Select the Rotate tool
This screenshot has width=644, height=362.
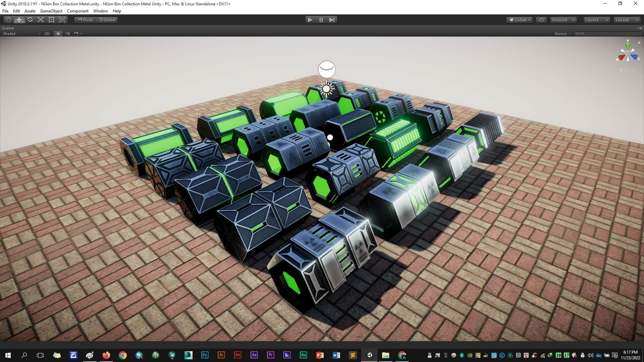tap(30, 20)
